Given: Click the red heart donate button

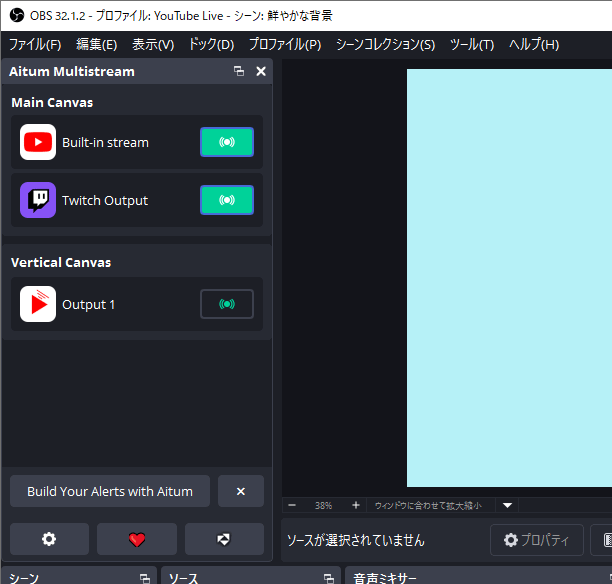Looking at the screenshot, I should (137, 539).
